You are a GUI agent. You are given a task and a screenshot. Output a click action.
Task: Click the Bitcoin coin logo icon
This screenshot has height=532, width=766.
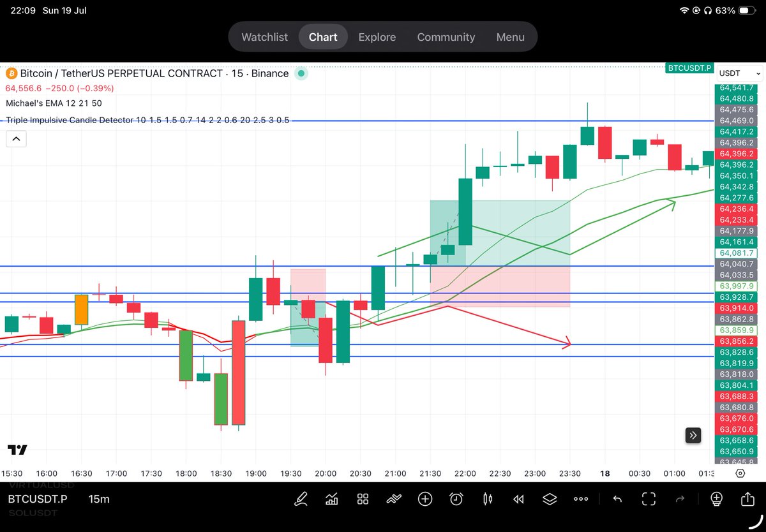11,73
